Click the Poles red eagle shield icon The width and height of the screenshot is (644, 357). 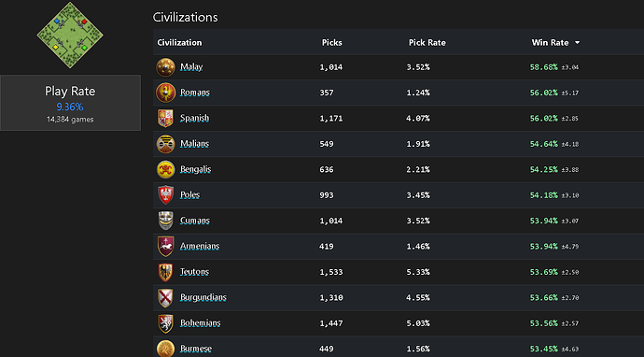point(165,195)
